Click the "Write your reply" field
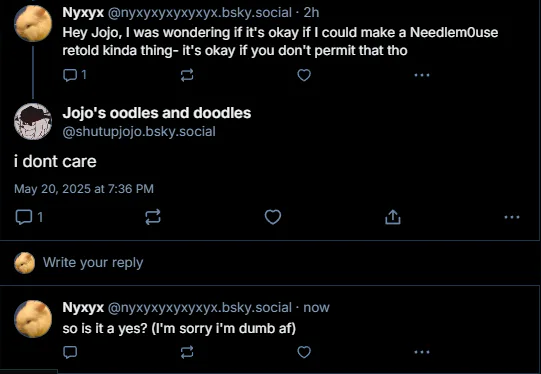The height and width of the screenshot is (374, 541). tap(270, 263)
